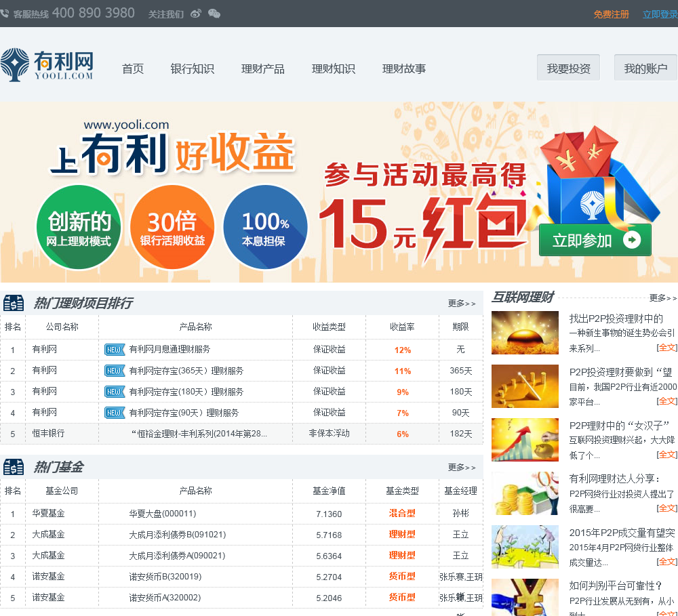Open article 2015年P2P成交量有望突
678x616 pixels.
pyautogui.click(x=622, y=533)
